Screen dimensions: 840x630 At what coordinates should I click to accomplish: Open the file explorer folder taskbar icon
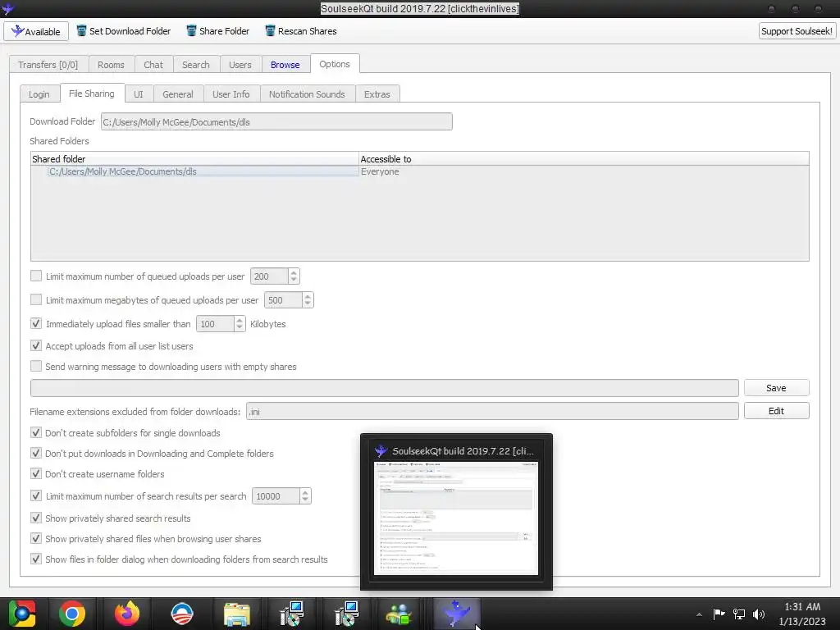pos(237,614)
